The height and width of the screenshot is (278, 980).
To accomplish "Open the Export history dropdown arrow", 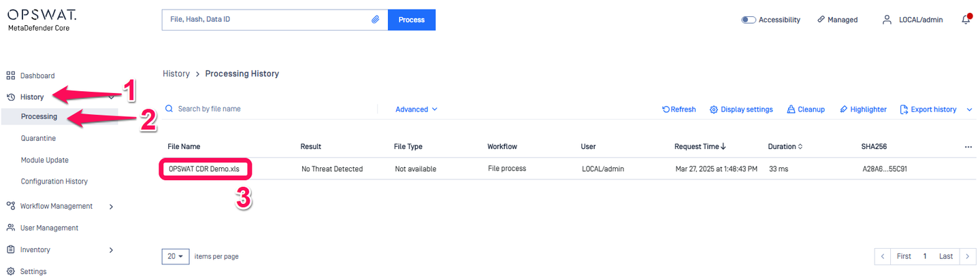I will pos(969,109).
